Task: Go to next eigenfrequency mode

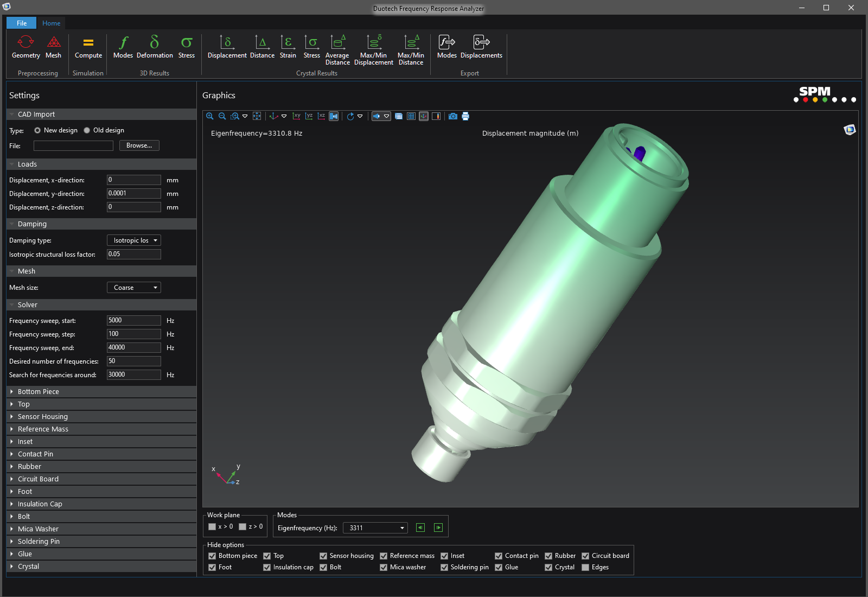Action: click(438, 528)
